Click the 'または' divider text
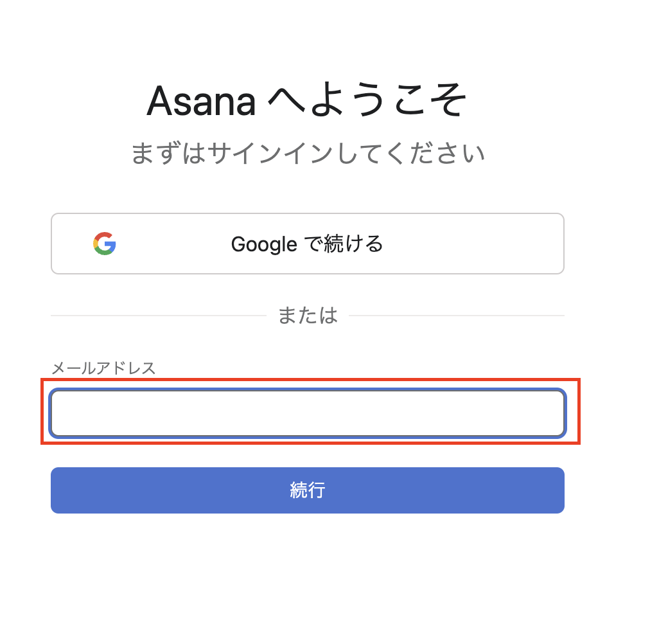The width and height of the screenshot is (659, 644). tap(308, 316)
